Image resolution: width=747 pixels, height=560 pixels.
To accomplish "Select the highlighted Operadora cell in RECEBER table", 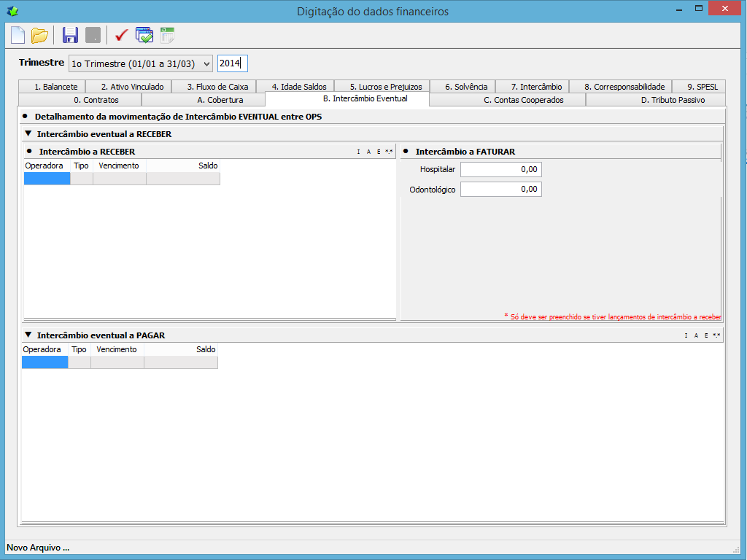I will 47,179.
